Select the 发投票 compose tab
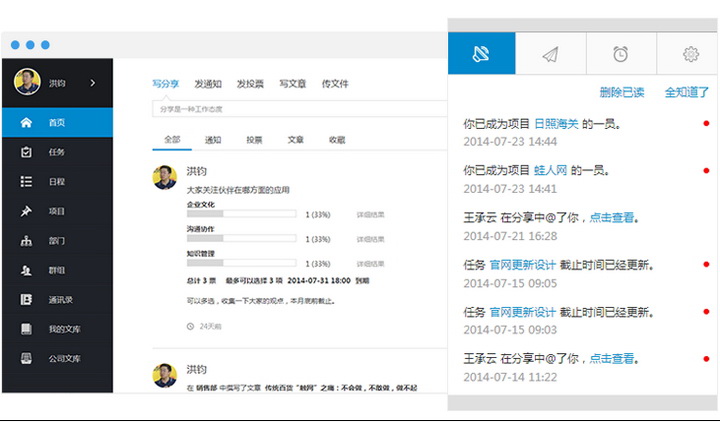Viewport: 720px width, 422px height. (250, 84)
